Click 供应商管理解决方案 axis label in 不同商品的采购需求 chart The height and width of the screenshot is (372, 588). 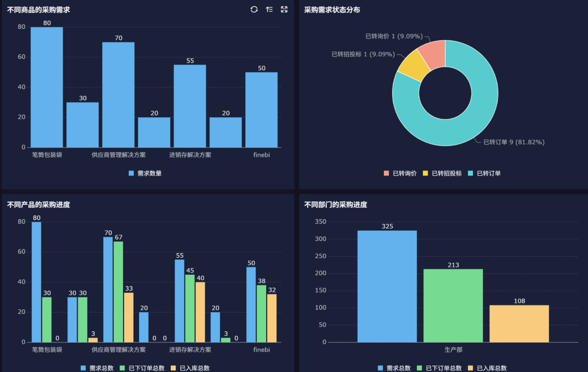[x=119, y=155]
